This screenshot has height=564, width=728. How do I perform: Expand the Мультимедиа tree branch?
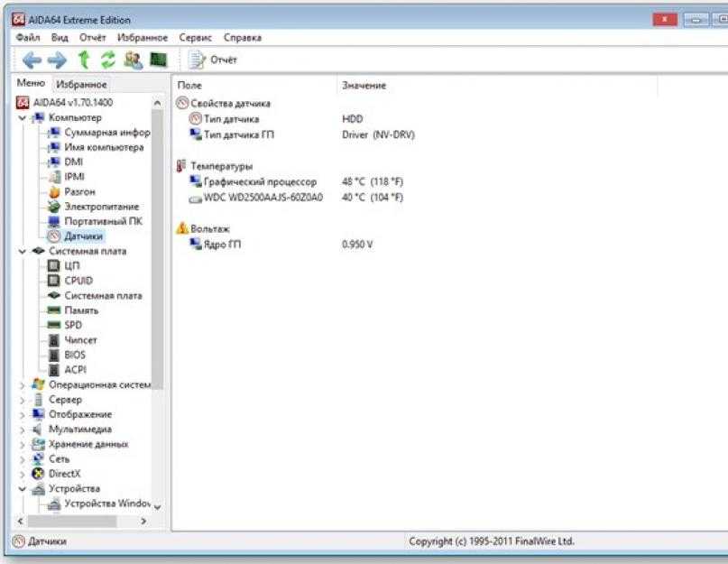(22, 430)
